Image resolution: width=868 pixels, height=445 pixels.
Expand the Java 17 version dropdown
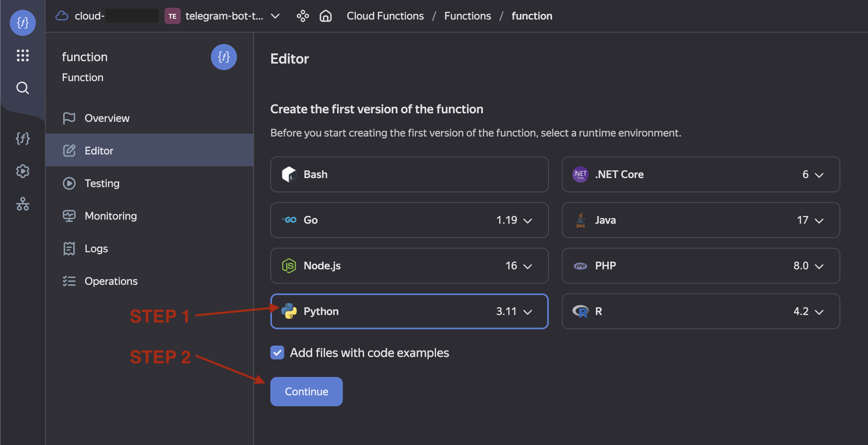pos(819,220)
